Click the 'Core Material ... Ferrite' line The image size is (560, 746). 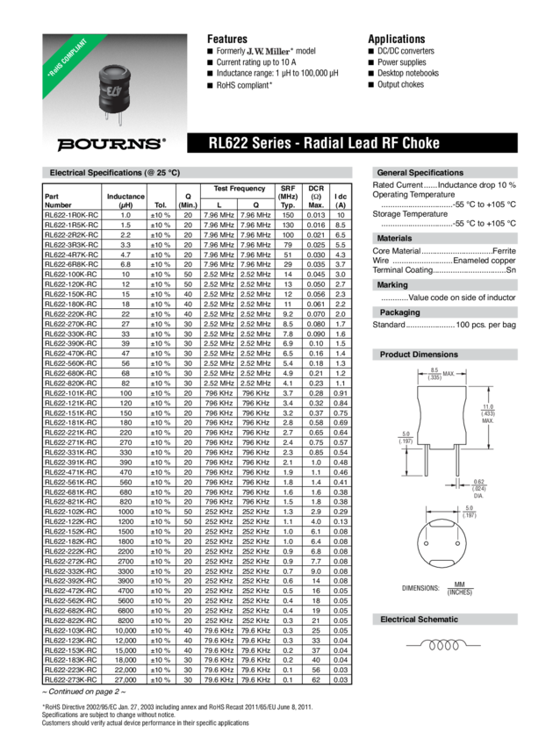pyautogui.click(x=444, y=251)
